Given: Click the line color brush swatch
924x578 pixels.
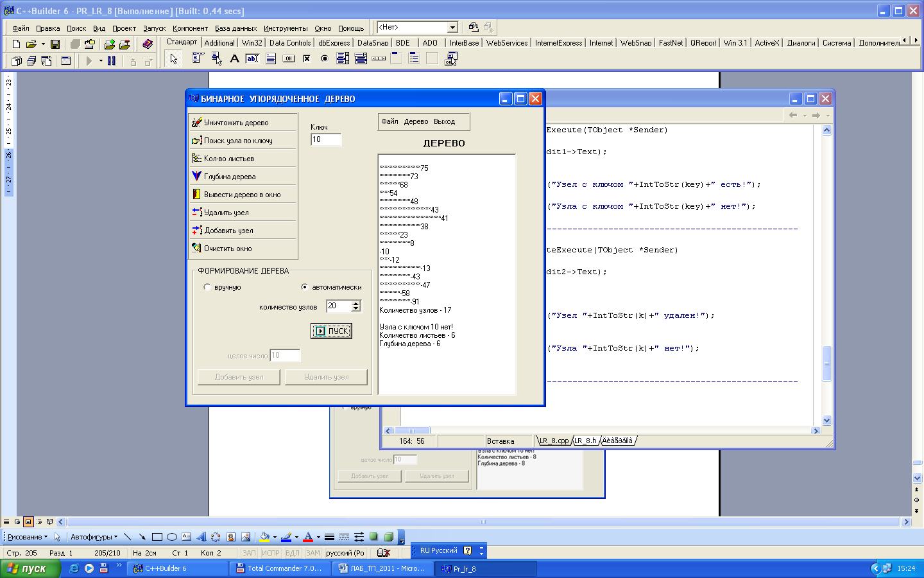Looking at the screenshot, I should 286,537.
